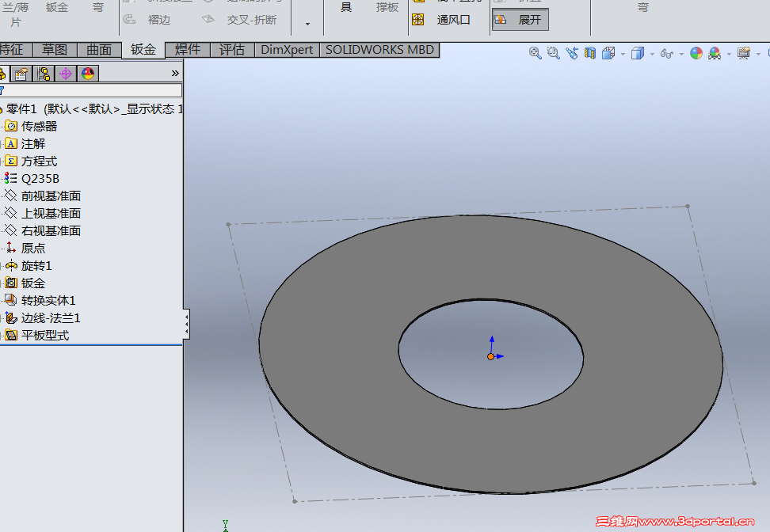The image size is (770, 532).
Task: Open the Display Style cube dropdown arrow
Action: [x=652, y=54]
